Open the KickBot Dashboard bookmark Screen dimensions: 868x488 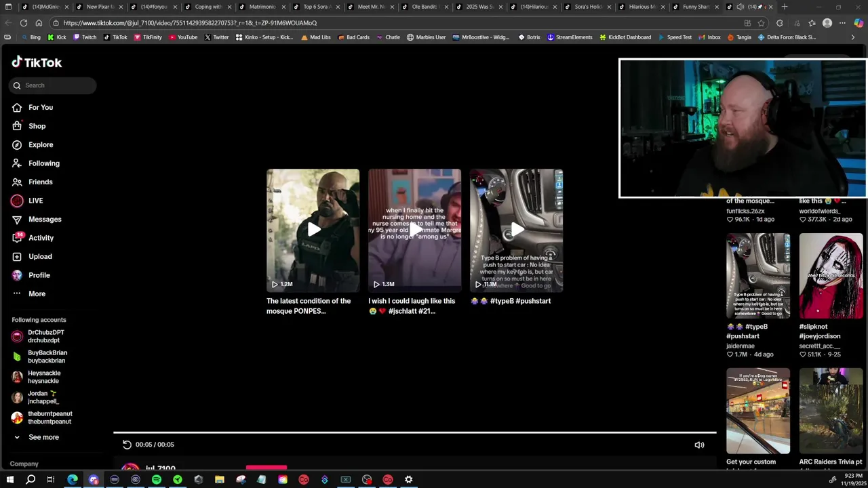[x=625, y=37]
